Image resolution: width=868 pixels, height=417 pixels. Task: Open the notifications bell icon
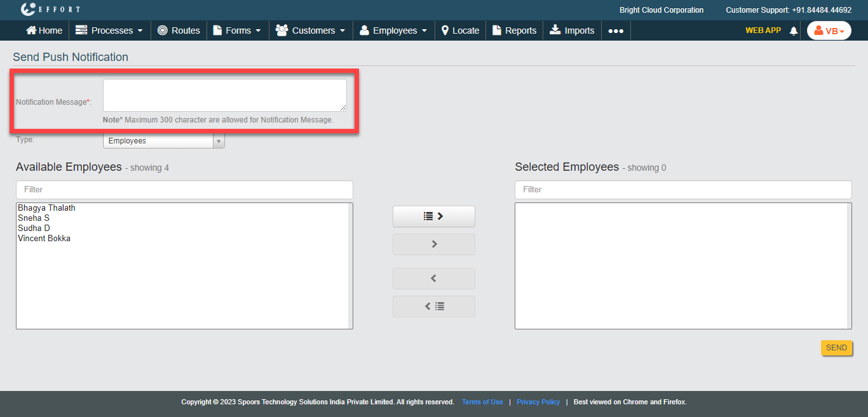tap(793, 30)
